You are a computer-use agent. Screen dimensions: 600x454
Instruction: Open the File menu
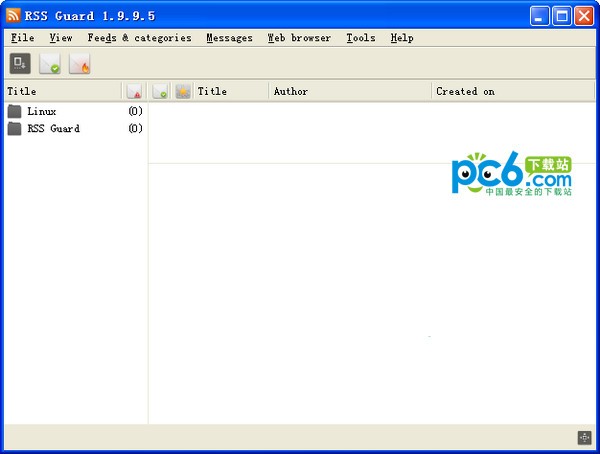click(x=23, y=38)
